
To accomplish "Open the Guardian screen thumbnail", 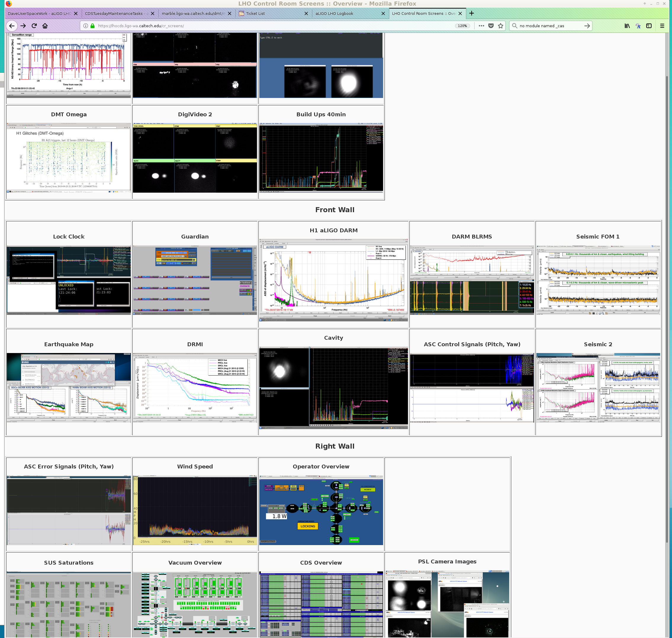I will click(x=195, y=280).
